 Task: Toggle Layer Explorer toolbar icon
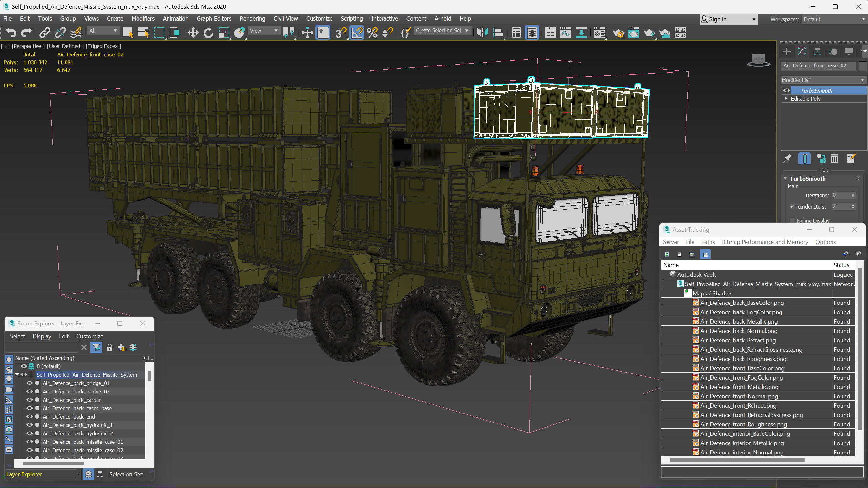pyautogui.click(x=532, y=33)
